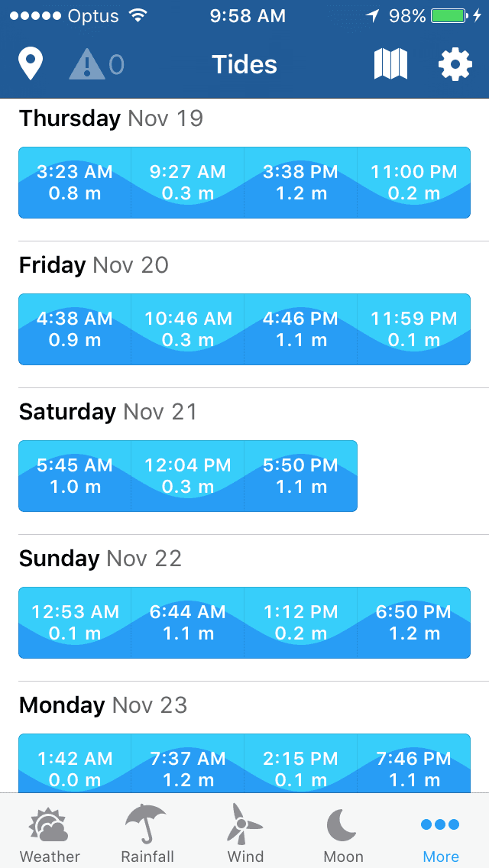Tap Saturday 12:04 PM low tide
The height and width of the screenshot is (868, 489).
(188, 476)
